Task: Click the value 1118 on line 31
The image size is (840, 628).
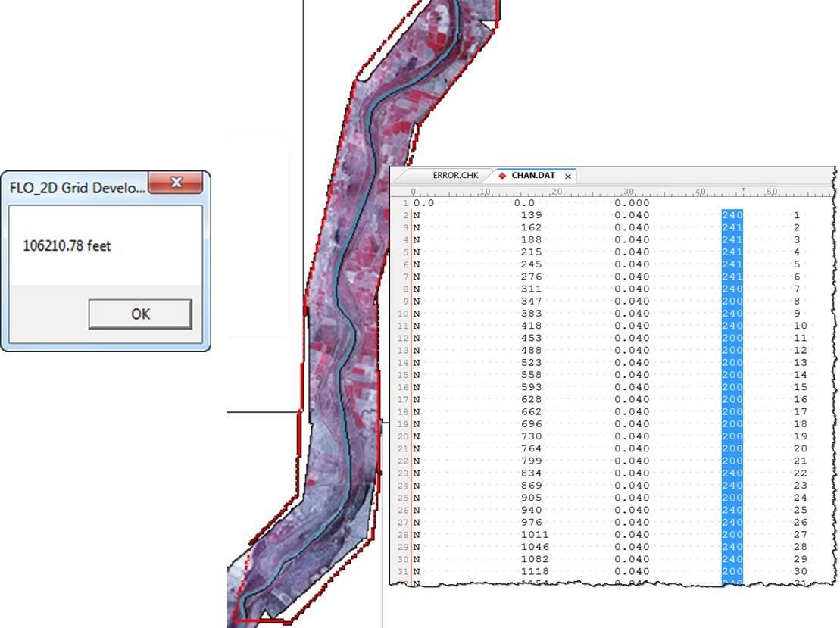Action: pyautogui.click(x=534, y=571)
